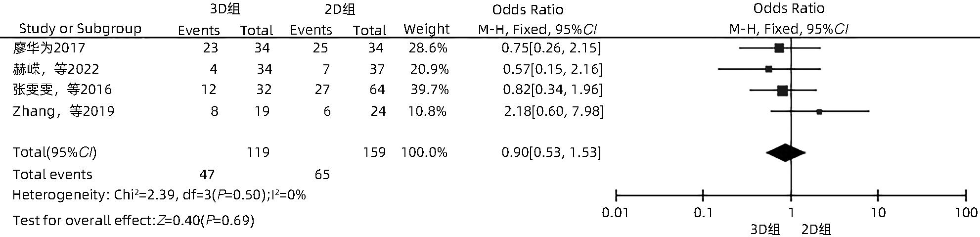The height and width of the screenshot is (237, 980).
Task: Click the square marker for 廖华为2017
Action: tap(779, 48)
